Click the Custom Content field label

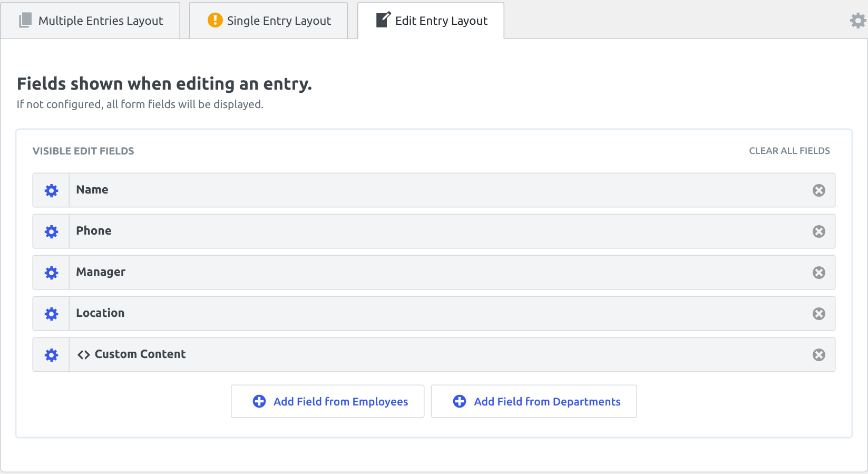click(140, 354)
